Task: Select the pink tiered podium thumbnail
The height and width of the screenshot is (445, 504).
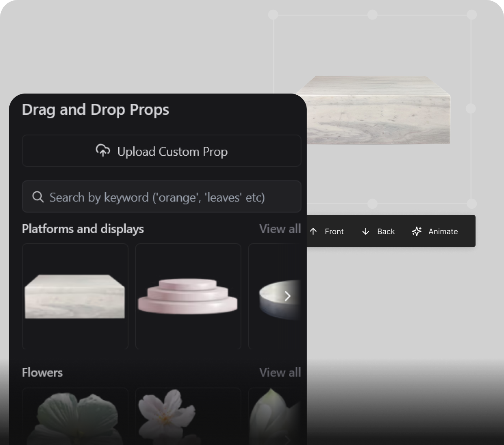Action: 188,297
